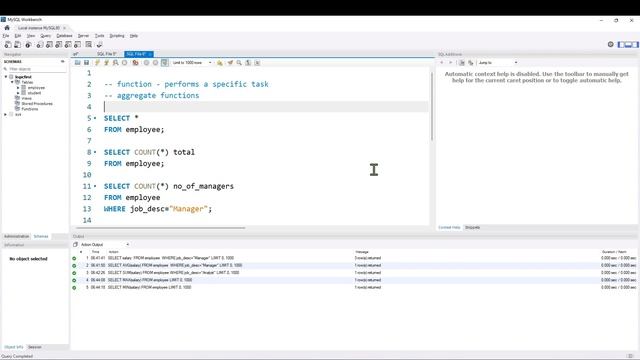
Task: Save script icon in editor toolbar
Action: (87, 62)
